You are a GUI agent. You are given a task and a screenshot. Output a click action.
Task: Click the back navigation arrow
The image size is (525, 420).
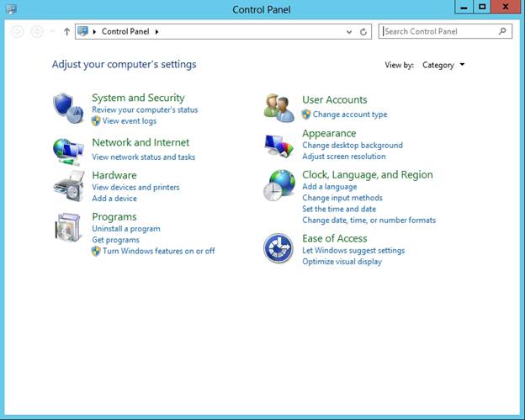click(18, 32)
